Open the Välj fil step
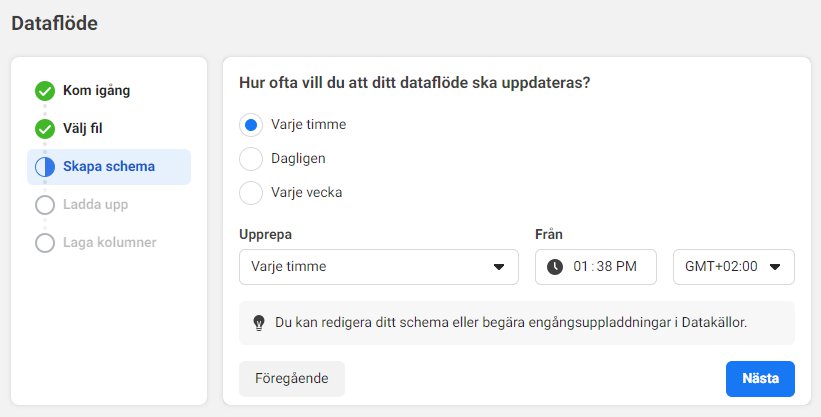Viewport: 821px width, 417px height. coord(83,128)
